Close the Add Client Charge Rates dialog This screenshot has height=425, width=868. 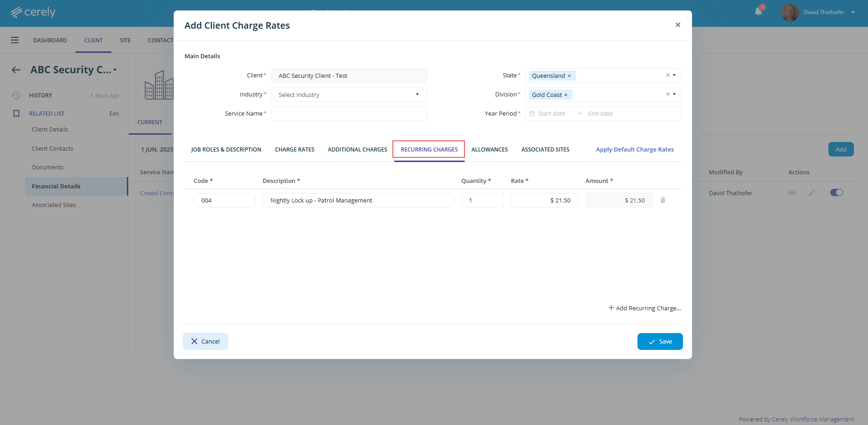pos(677,25)
